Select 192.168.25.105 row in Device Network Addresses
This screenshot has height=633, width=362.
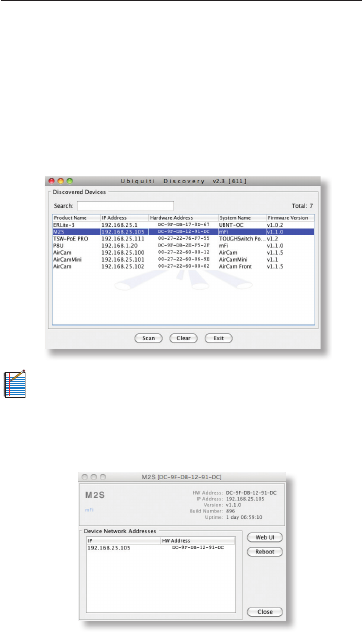[161, 548]
